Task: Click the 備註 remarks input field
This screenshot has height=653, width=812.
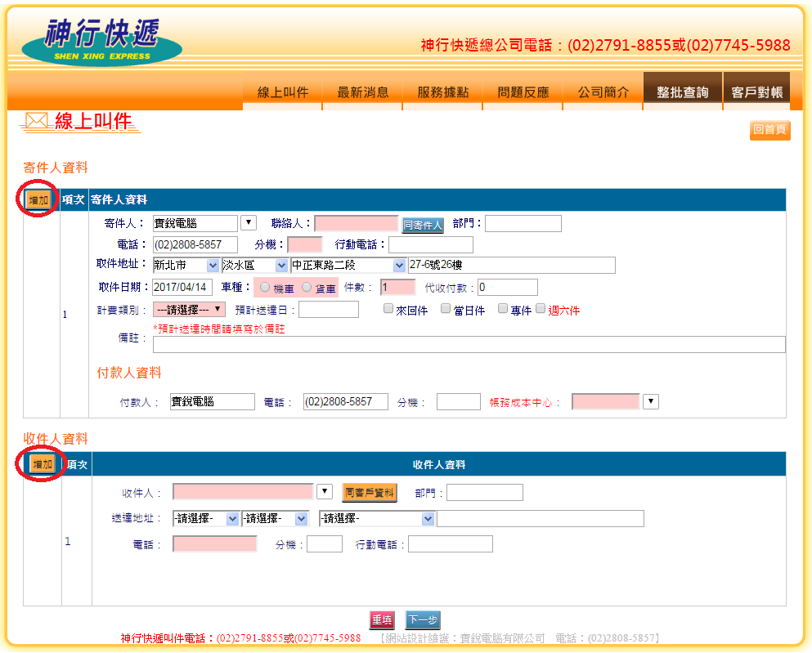Action: 469,344
